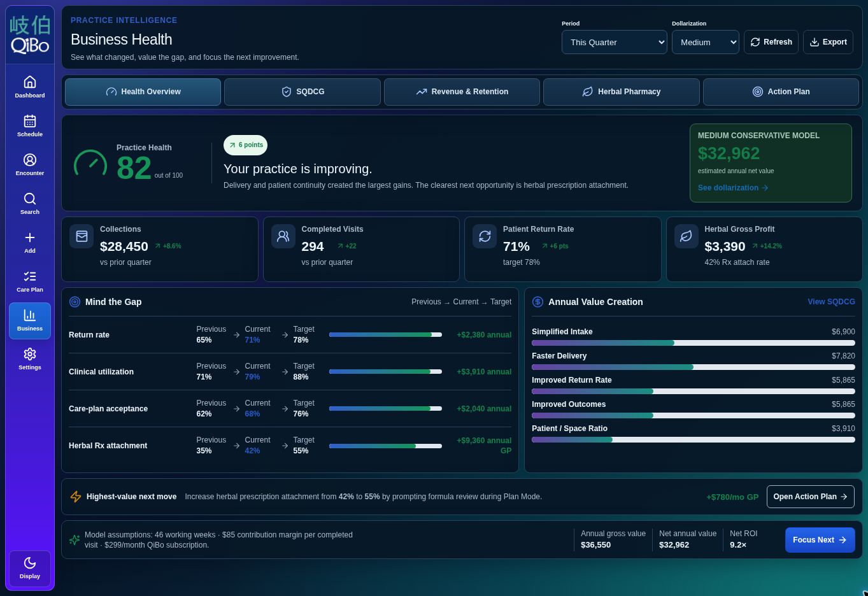
Task: Click the QiBo logo
Action: [30, 35]
